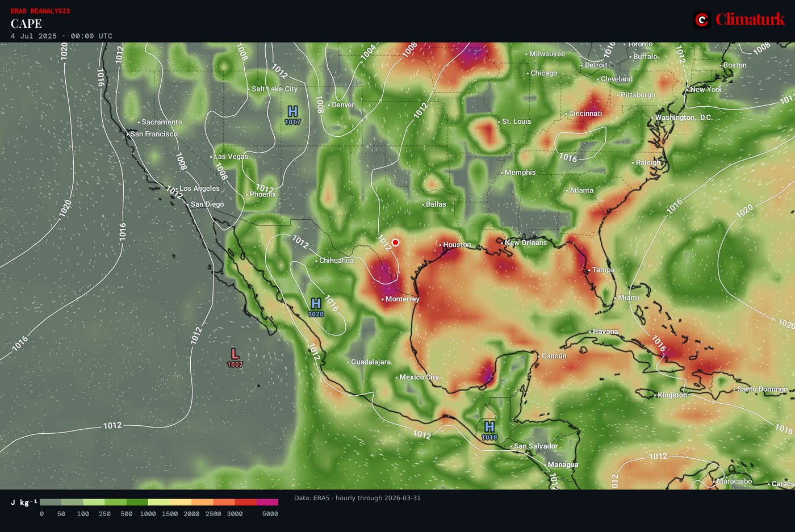The height and width of the screenshot is (532, 795).
Task: Click the "Havana" city label
Action: pos(605,332)
